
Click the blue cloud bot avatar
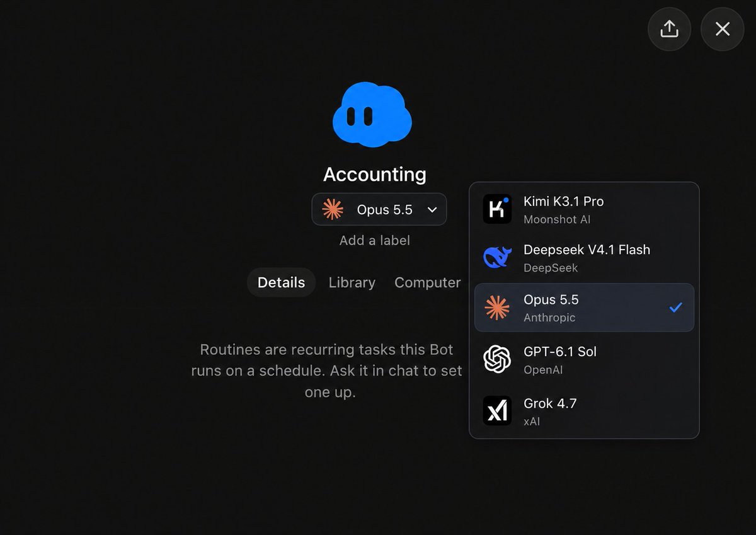pos(372,114)
